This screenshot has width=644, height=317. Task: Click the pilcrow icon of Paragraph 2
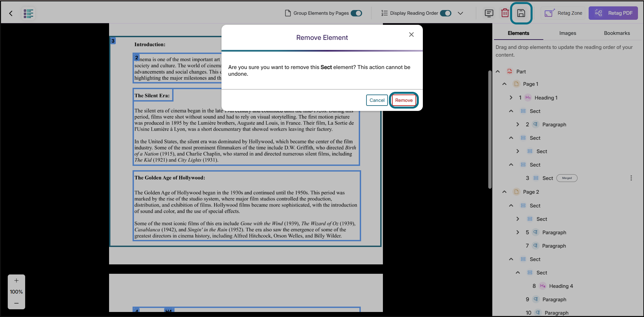(536, 124)
